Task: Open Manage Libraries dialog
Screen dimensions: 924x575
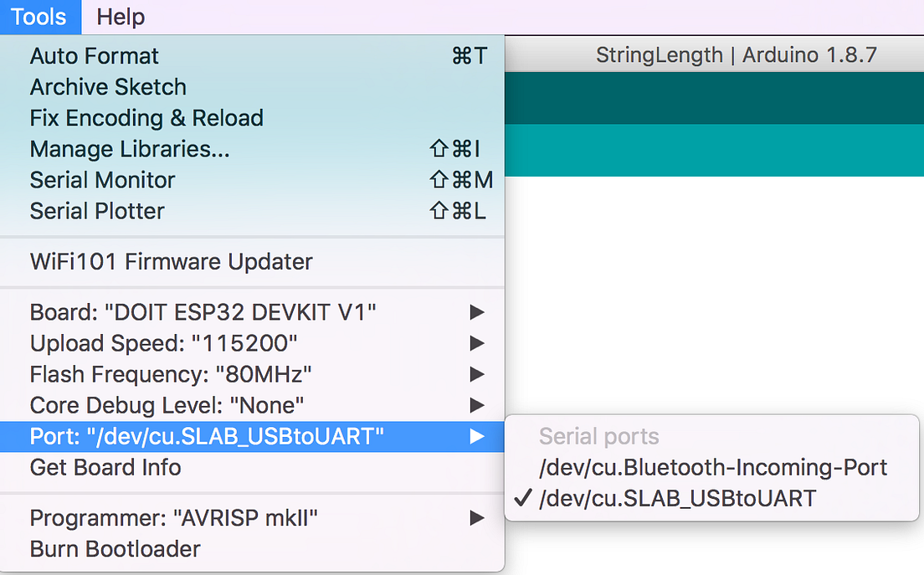Action: click(x=129, y=148)
